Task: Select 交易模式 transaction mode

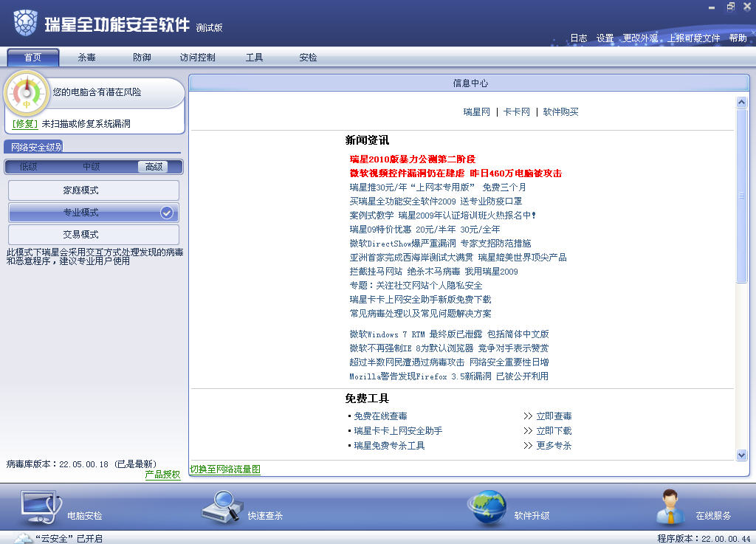Action: click(x=94, y=235)
